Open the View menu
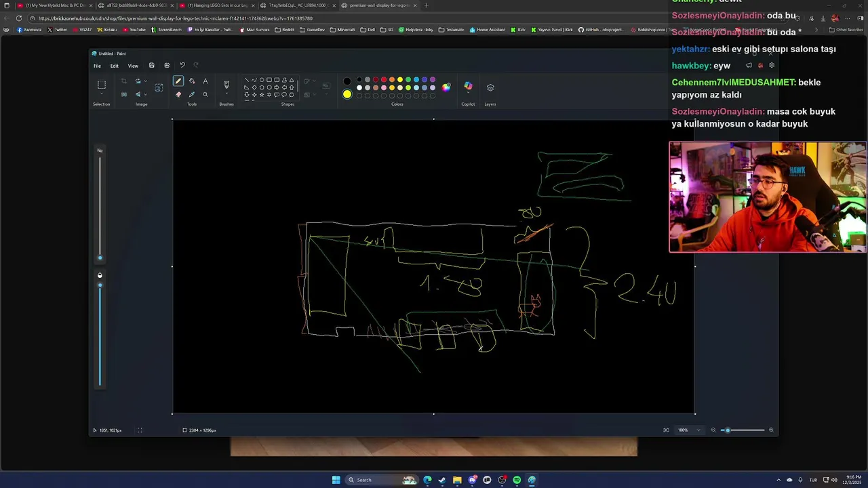The height and width of the screenshot is (488, 868). [x=133, y=66]
